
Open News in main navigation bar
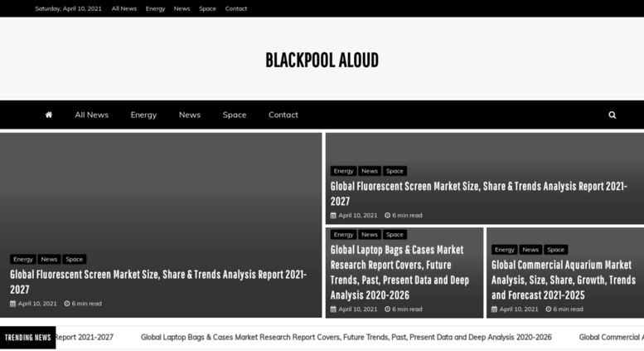(190, 115)
